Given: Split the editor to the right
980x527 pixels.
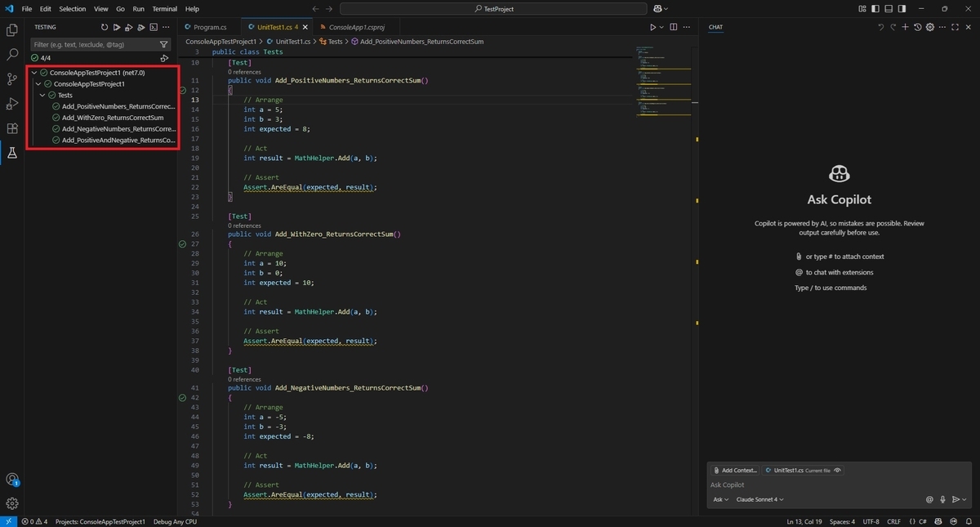Looking at the screenshot, I should point(674,27).
